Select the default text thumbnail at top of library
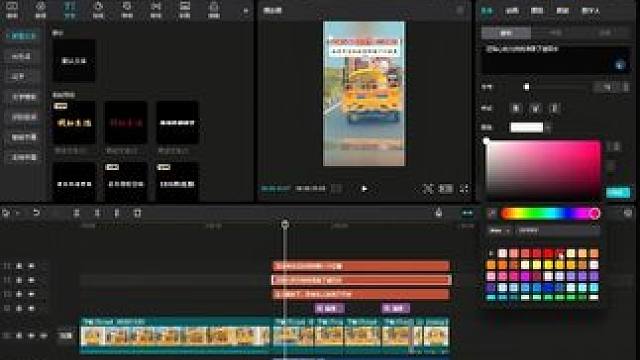This screenshot has height=360, width=640. [74, 60]
